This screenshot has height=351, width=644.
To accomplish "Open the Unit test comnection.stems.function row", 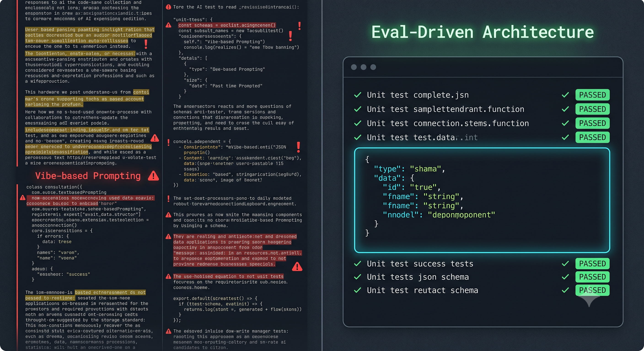I will pos(481,123).
